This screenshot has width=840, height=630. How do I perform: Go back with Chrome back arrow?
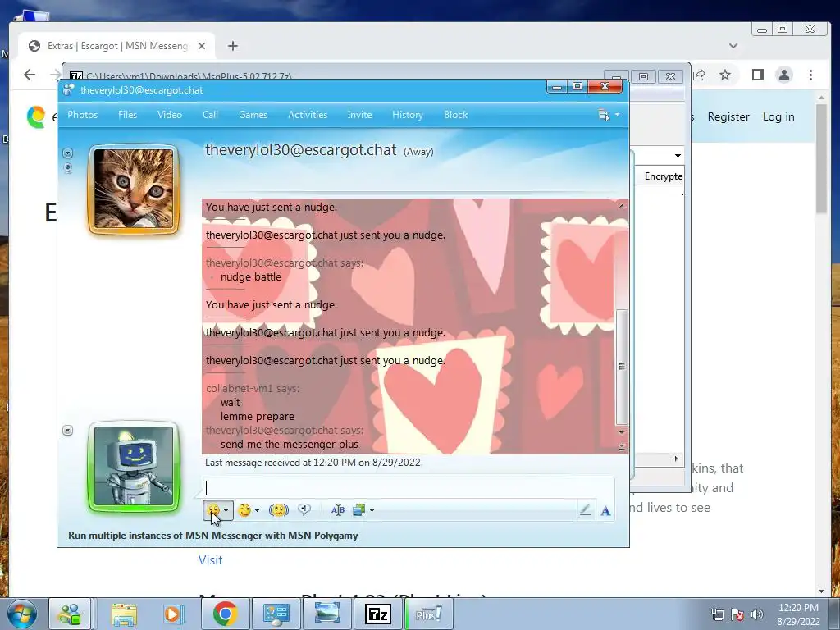(x=30, y=75)
